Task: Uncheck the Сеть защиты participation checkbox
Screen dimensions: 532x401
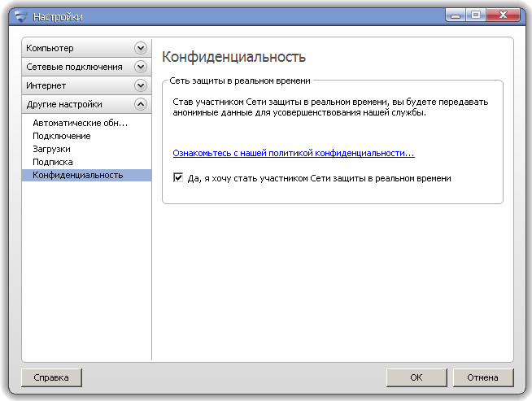Action: point(178,177)
